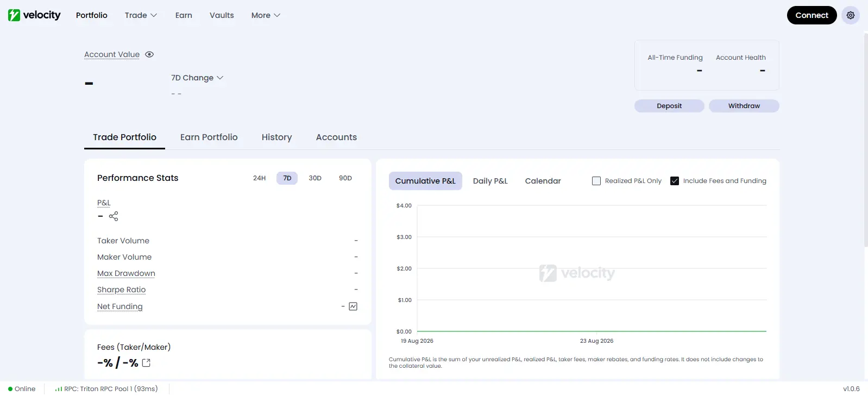Select the 30D performance period

click(315, 178)
